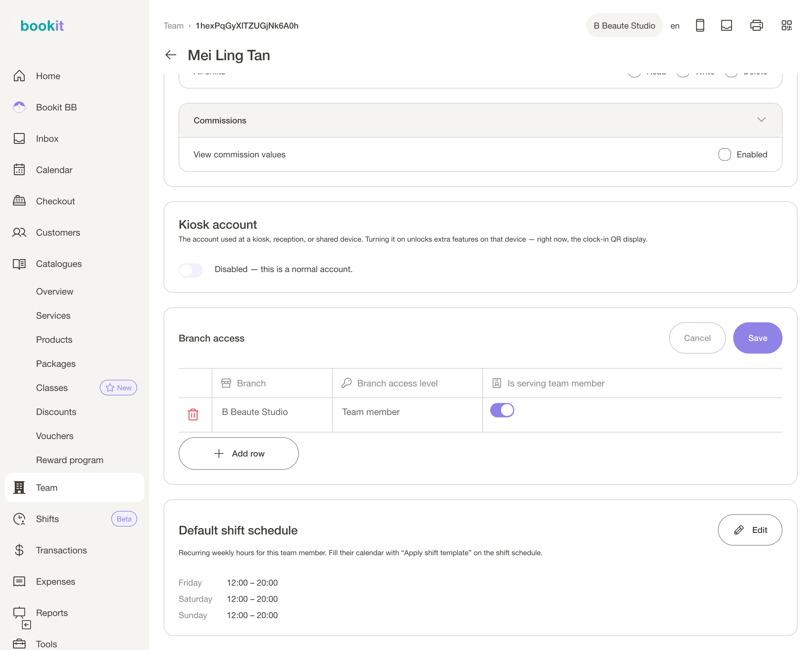Click the bookit logo
The image size is (812, 650).
tap(42, 26)
